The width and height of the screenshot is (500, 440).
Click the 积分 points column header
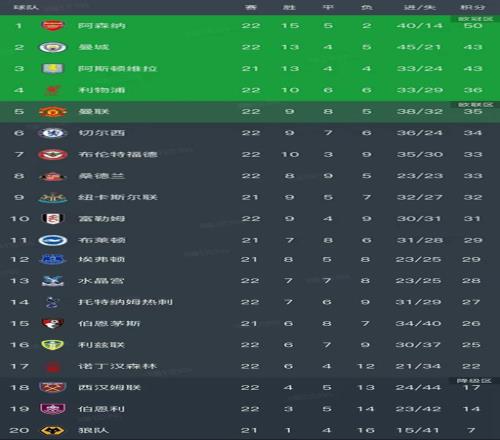pos(473,7)
